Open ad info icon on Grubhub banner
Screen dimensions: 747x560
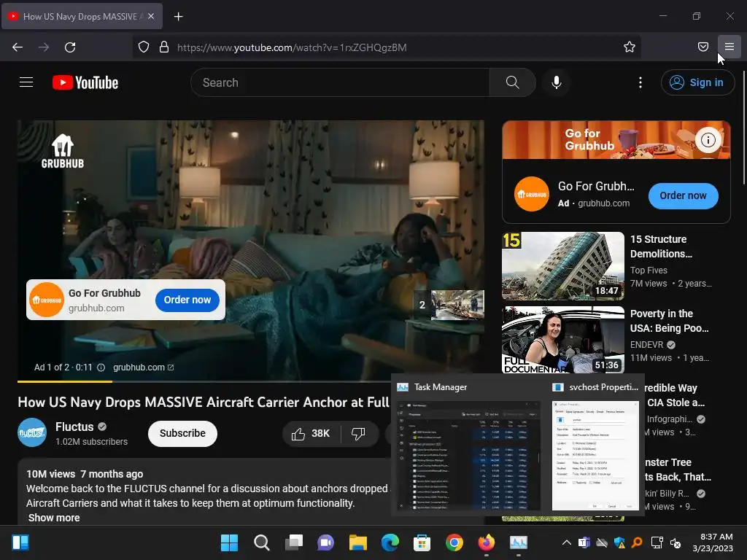tap(708, 140)
